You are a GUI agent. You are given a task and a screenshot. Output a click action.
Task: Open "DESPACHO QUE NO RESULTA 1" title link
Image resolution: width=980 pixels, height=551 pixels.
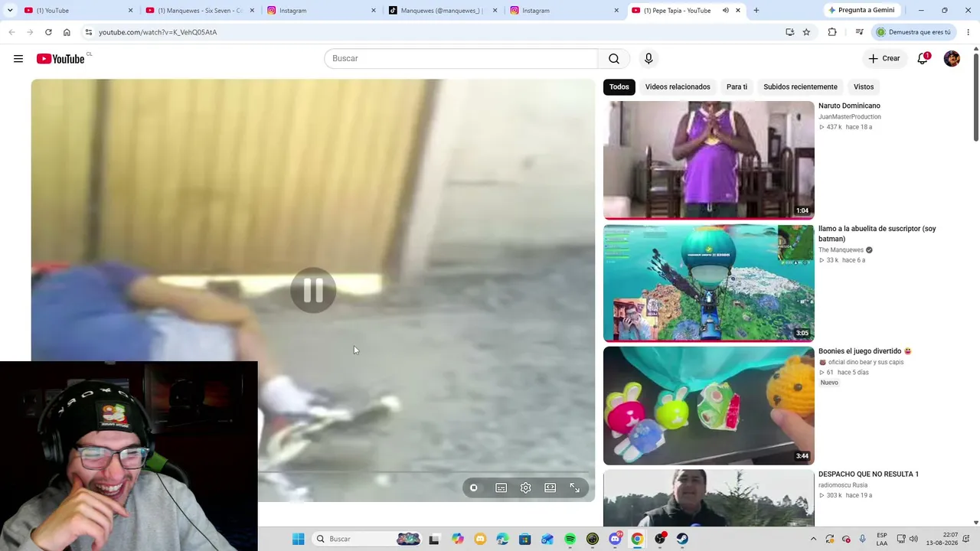[x=868, y=474]
